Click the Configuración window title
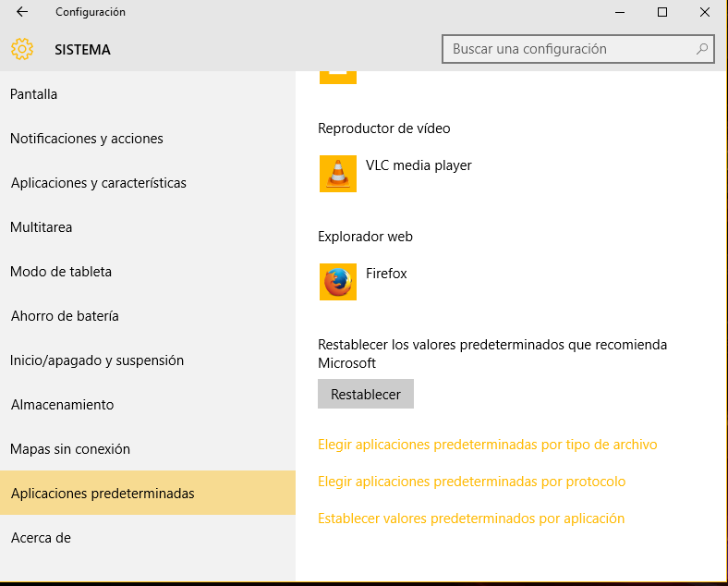The image size is (728, 586). [x=91, y=12]
